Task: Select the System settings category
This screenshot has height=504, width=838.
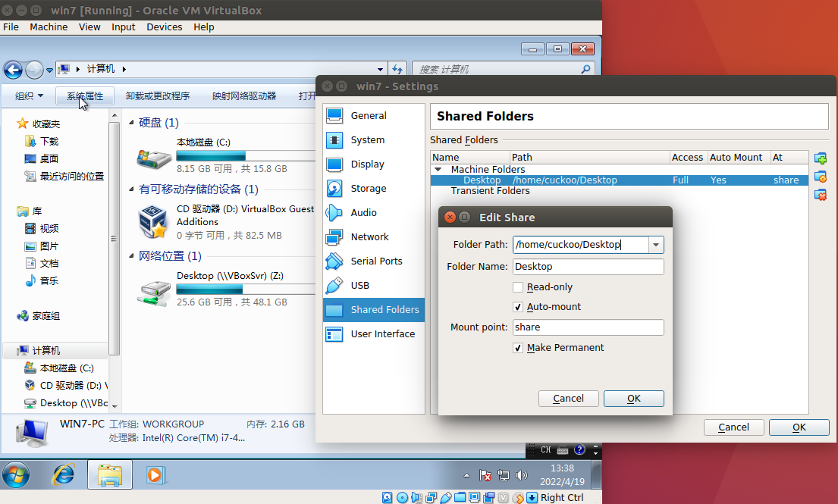Action: pos(367,140)
